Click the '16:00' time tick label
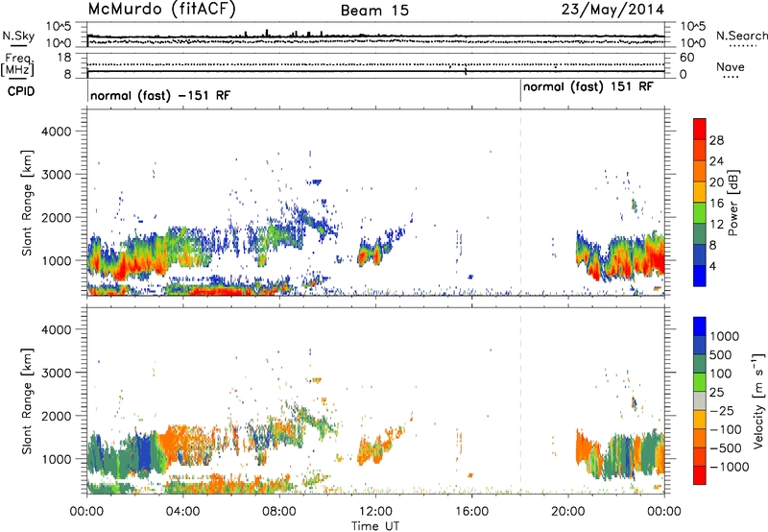The image size is (768, 532). click(471, 512)
